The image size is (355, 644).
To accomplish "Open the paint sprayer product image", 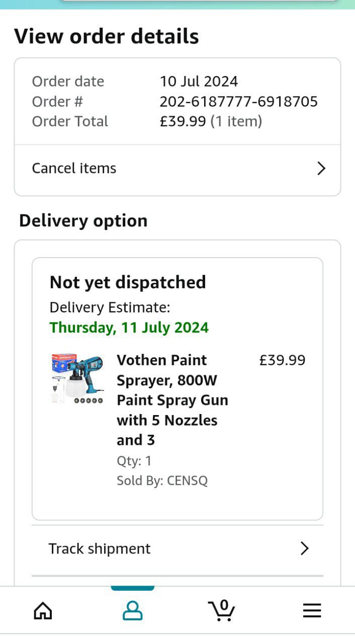I will [x=77, y=378].
